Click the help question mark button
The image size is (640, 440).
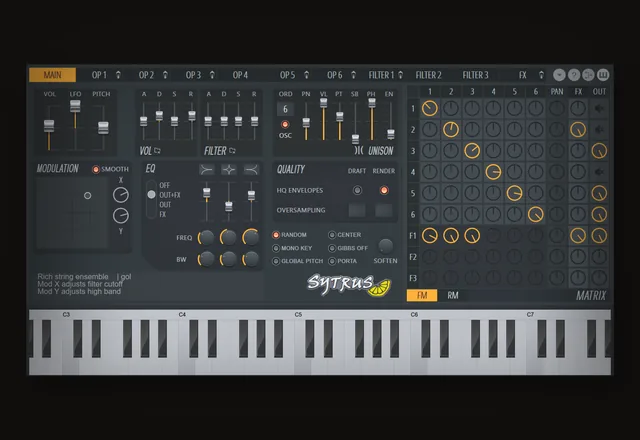[x=574, y=75]
